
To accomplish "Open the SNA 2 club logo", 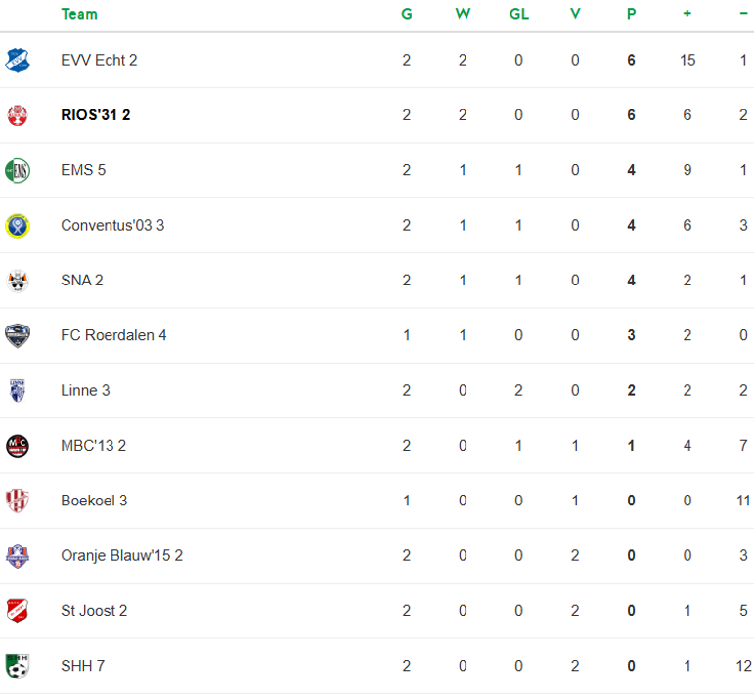I will tap(18, 281).
